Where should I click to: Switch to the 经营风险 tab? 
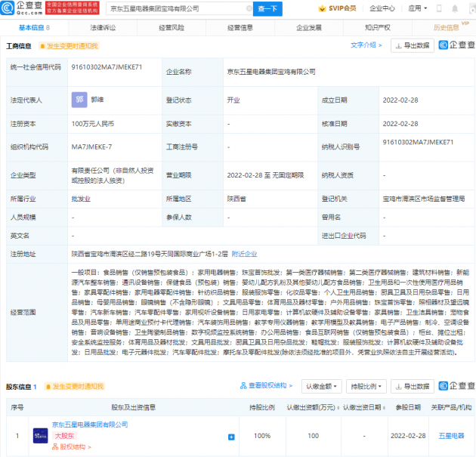pos(172,28)
